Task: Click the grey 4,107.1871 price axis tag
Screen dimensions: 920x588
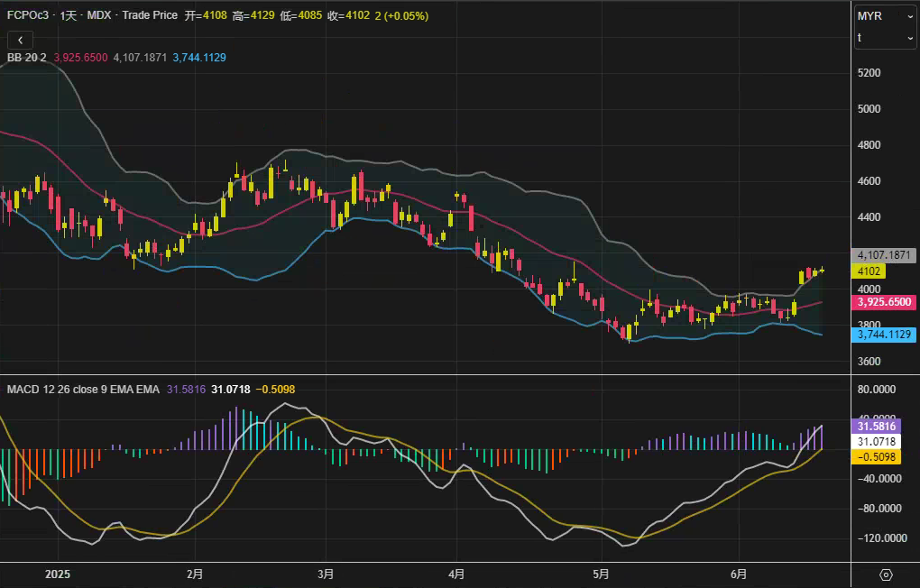Action: [x=884, y=255]
